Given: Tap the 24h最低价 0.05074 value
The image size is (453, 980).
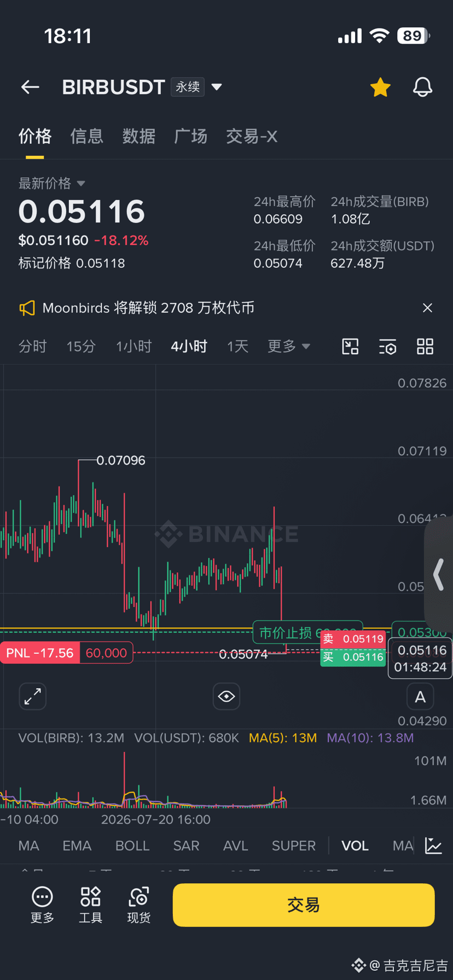Looking at the screenshot, I should pyautogui.click(x=278, y=263).
